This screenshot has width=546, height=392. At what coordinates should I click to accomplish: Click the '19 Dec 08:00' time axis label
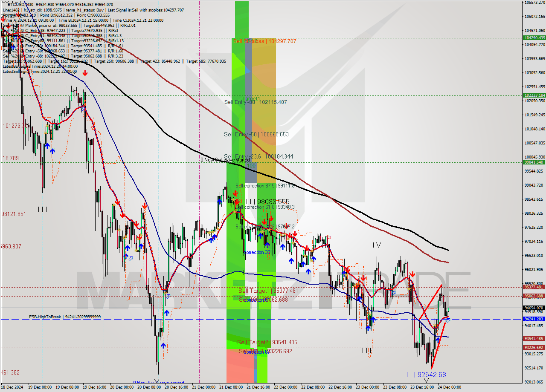(67, 387)
